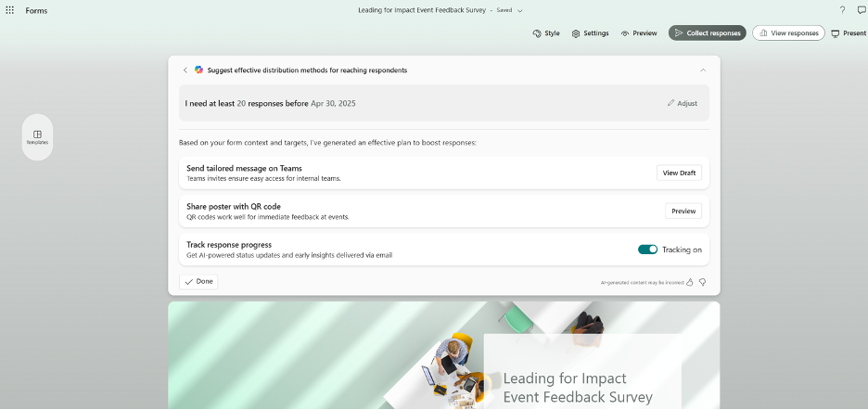868x410 pixels.
Task: Open the Templates side button
Action: 38,137
